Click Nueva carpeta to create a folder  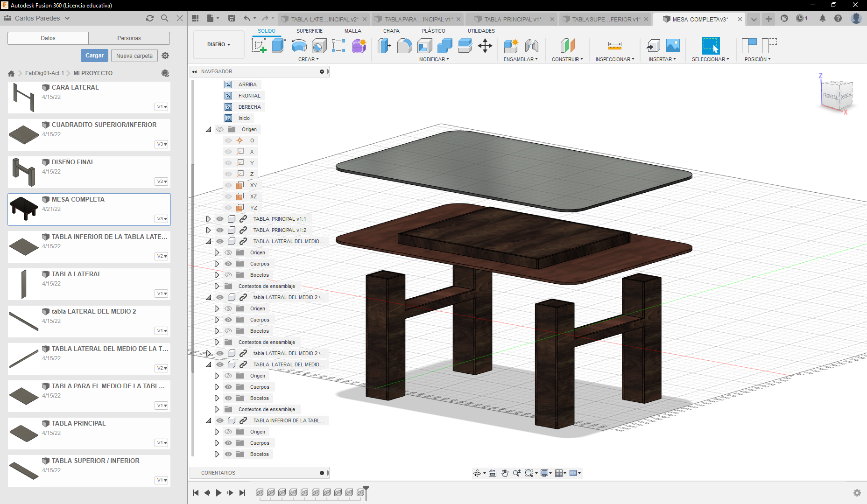coord(134,56)
